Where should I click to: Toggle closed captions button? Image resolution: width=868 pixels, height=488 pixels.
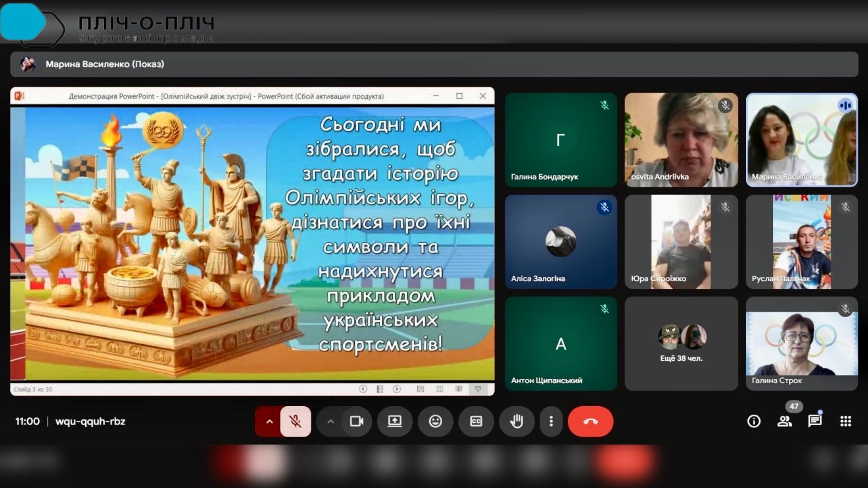(x=476, y=421)
